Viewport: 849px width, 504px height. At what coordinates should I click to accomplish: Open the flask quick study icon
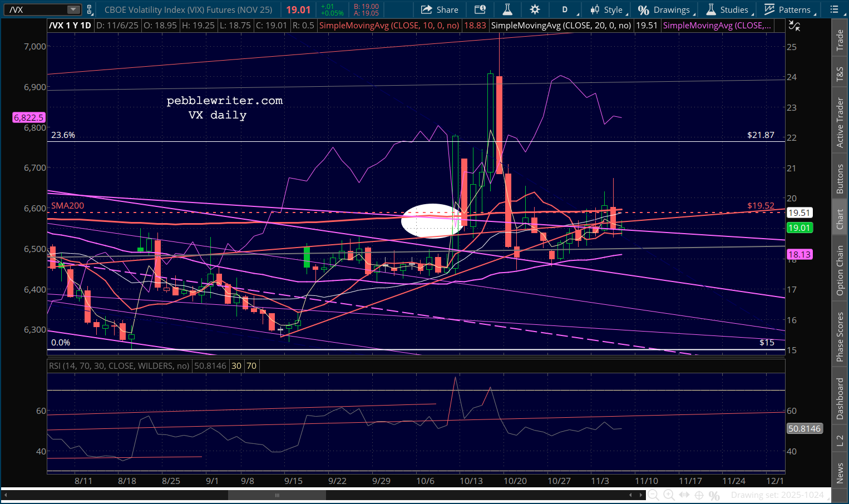pyautogui.click(x=507, y=9)
